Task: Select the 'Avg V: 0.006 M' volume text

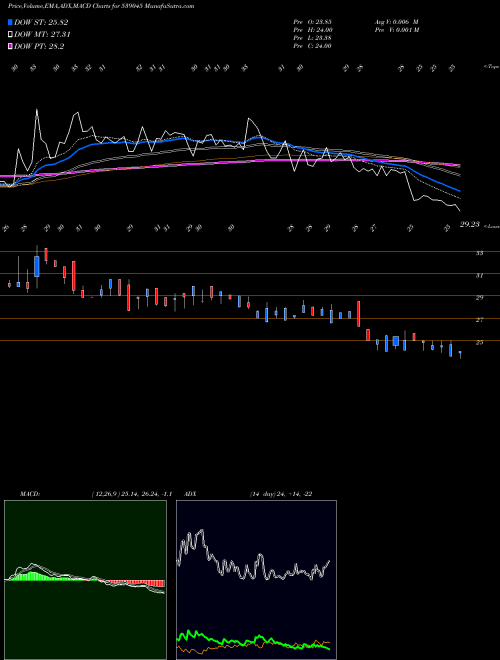Action: pyautogui.click(x=396, y=22)
